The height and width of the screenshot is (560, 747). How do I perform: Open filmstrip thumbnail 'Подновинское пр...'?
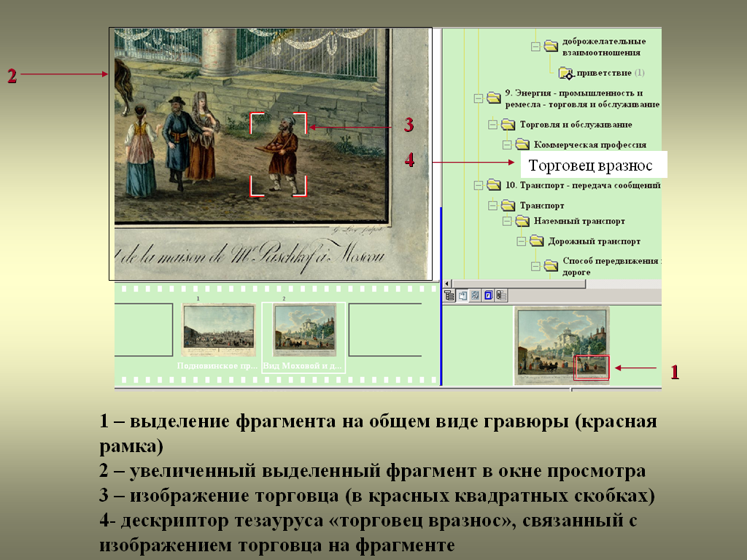pos(219,332)
